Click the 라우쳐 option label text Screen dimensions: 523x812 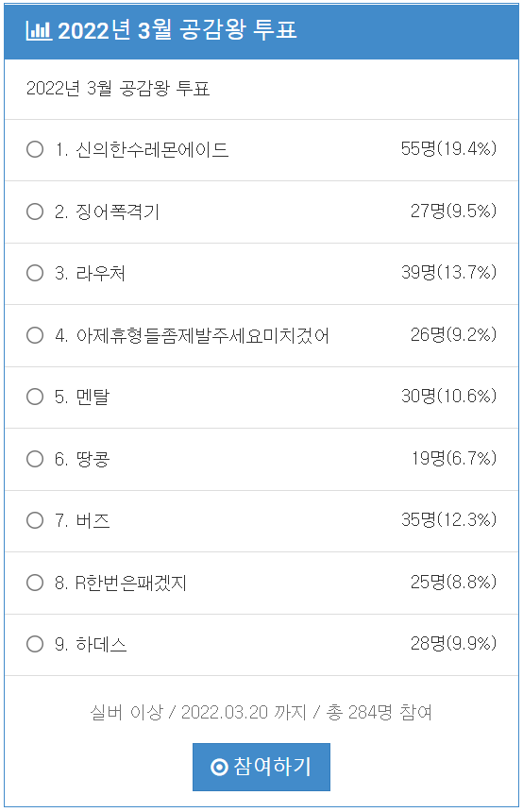click(x=100, y=274)
